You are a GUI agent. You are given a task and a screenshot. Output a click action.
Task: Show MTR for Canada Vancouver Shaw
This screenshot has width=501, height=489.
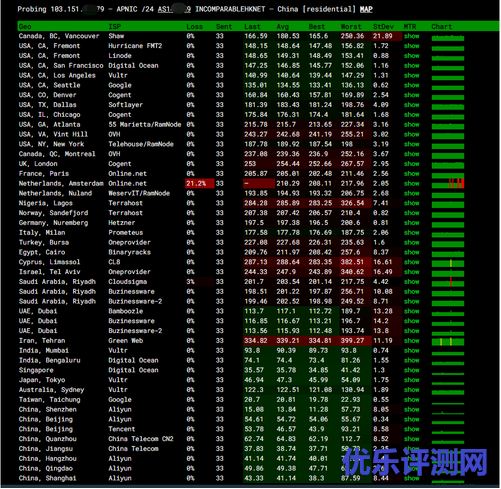coord(411,36)
